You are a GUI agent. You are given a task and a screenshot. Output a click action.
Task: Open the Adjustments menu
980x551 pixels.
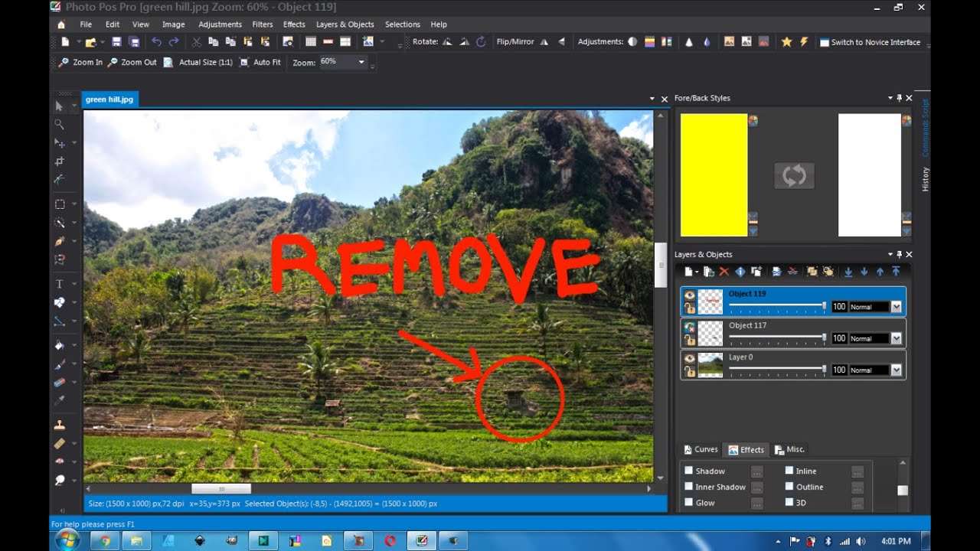220,24
